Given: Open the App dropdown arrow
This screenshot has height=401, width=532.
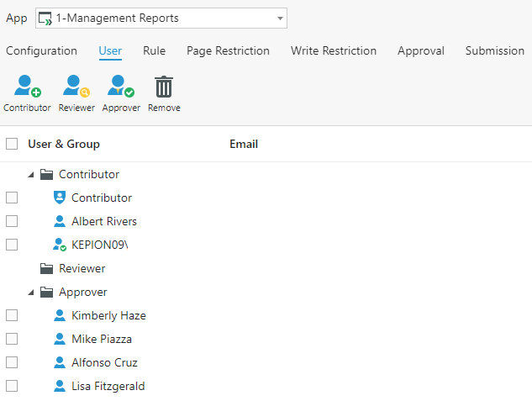Looking at the screenshot, I should pyautogui.click(x=280, y=18).
